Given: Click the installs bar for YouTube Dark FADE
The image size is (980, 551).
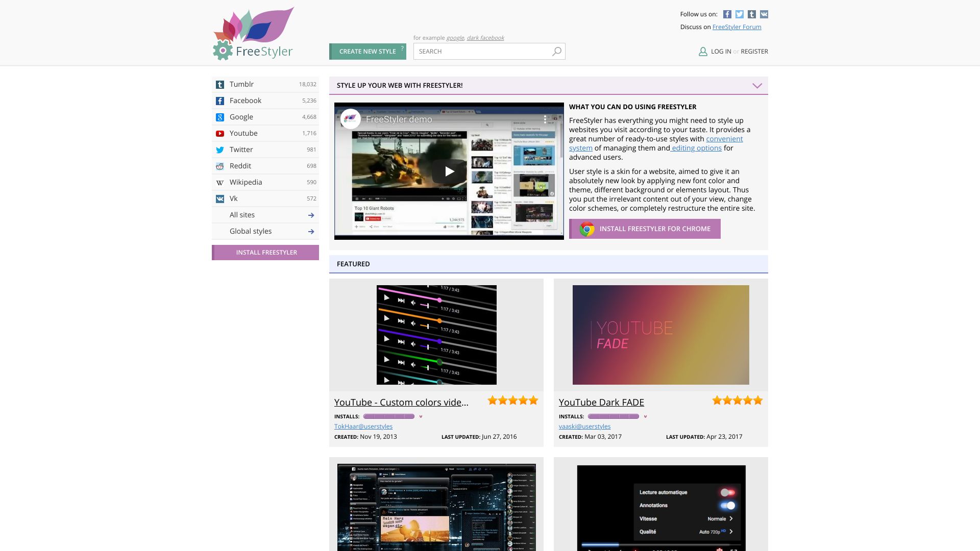Looking at the screenshot, I should click(x=614, y=417).
